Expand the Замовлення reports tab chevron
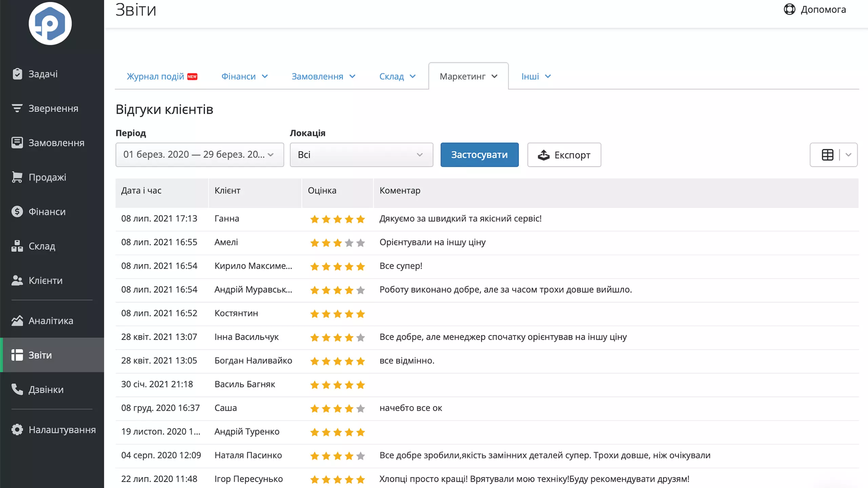 (x=352, y=77)
